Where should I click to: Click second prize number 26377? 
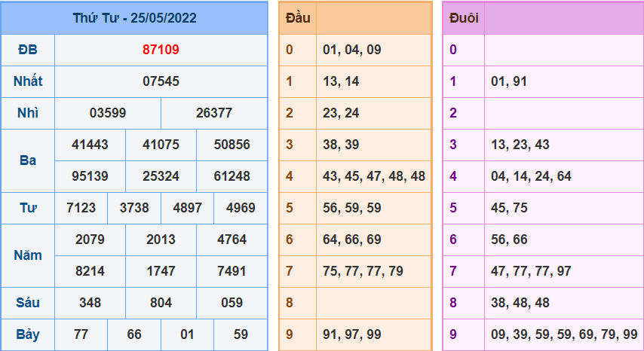[214, 113]
